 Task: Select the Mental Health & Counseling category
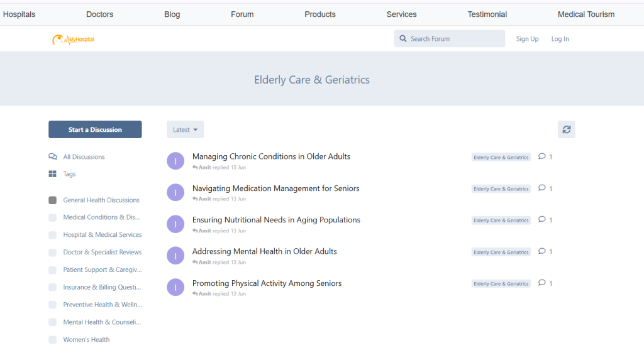click(102, 322)
